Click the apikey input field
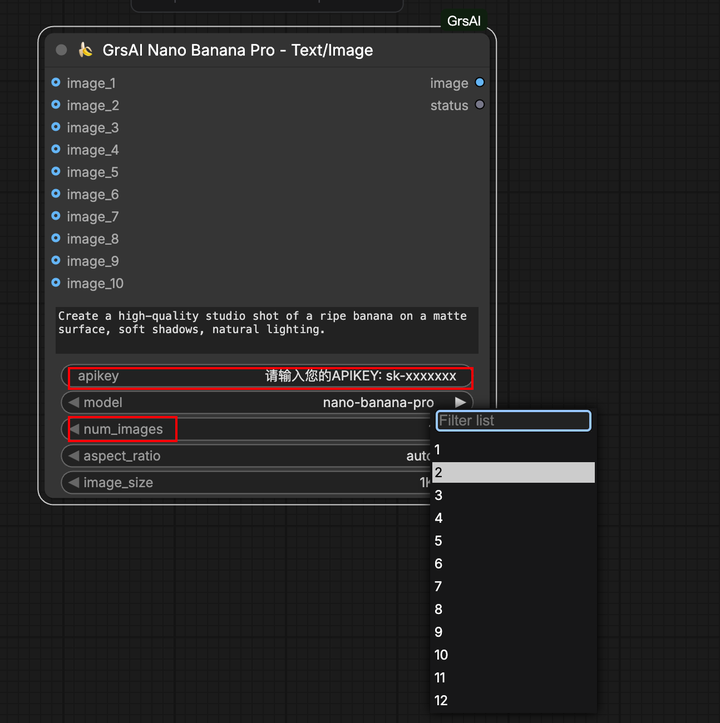This screenshot has width=720, height=723. click(x=268, y=376)
